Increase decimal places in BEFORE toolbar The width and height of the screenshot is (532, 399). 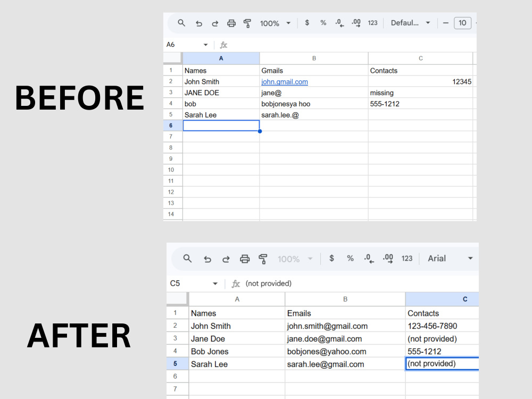pos(356,23)
